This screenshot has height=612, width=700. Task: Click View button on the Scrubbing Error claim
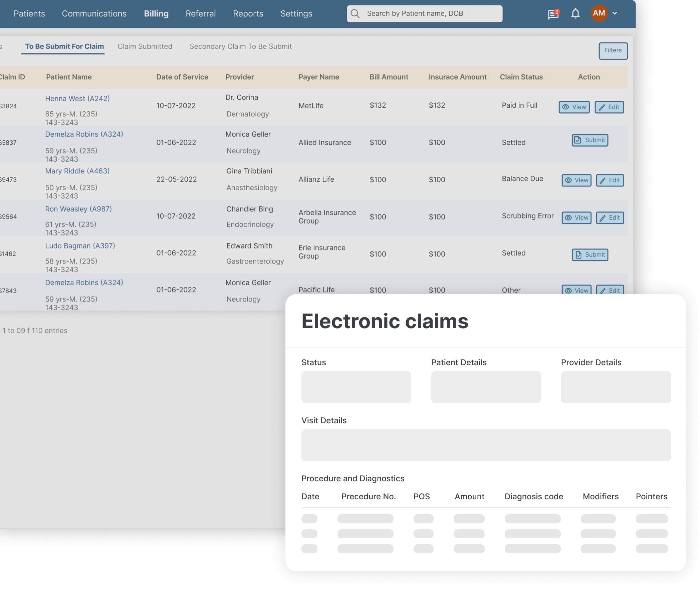point(576,218)
